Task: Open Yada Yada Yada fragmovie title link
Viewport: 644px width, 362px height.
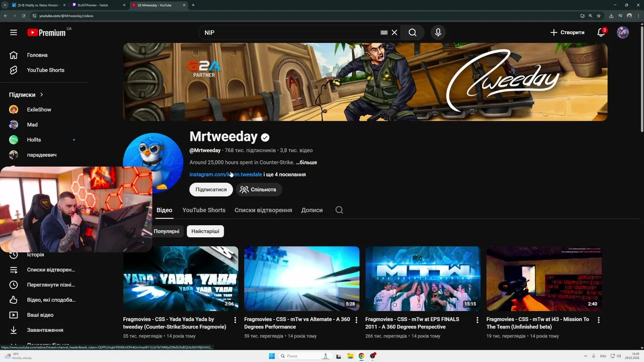Action: click(x=175, y=323)
